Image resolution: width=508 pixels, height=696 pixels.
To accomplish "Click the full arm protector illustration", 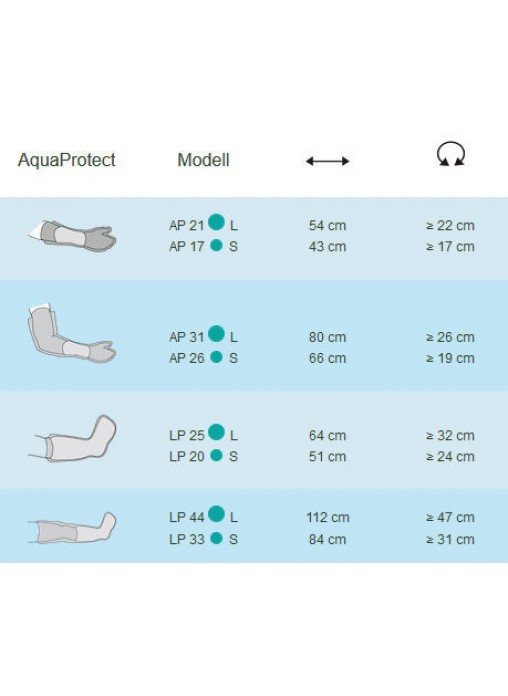I will pyautogui.click(x=71, y=333).
